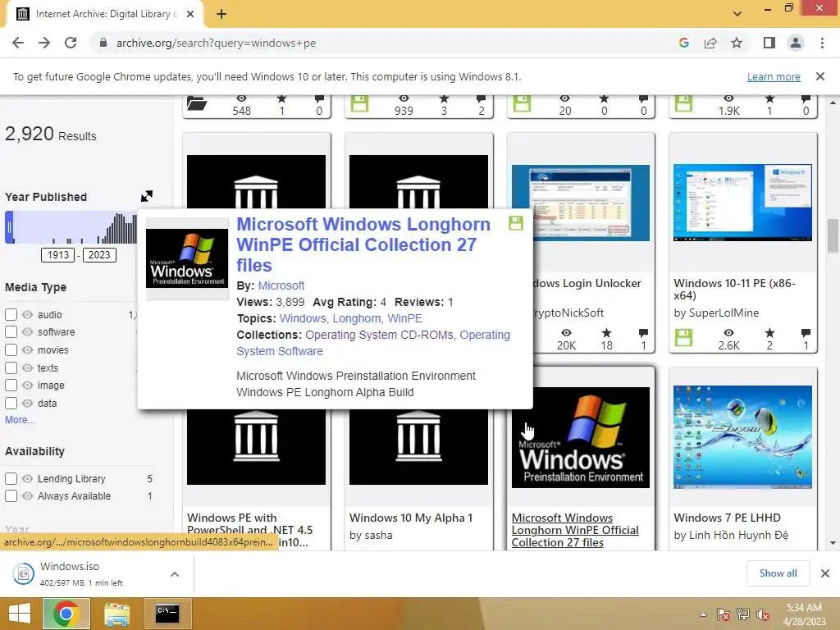Open the Chrome profile avatar

click(796, 43)
